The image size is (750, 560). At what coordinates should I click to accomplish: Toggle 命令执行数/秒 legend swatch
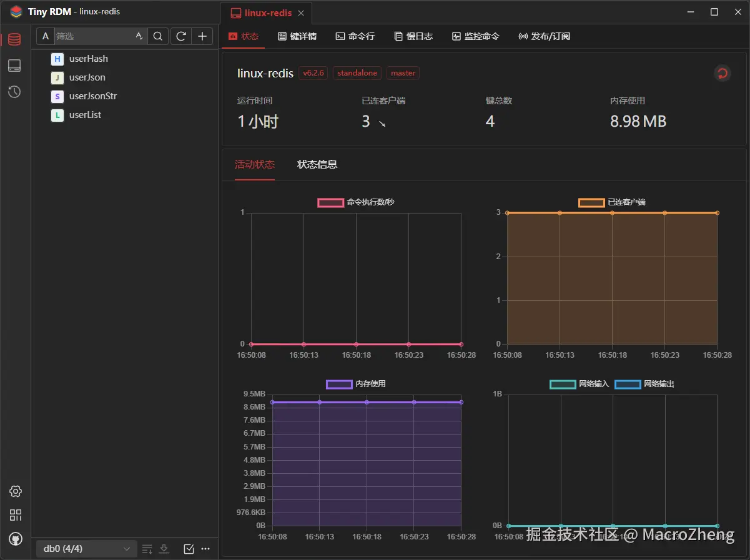(331, 202)
